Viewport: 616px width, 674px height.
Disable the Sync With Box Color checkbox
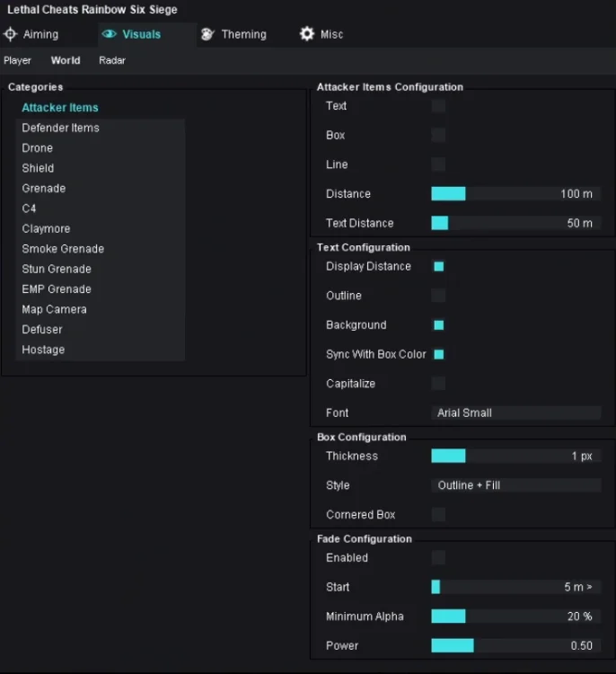coord(438,354)
